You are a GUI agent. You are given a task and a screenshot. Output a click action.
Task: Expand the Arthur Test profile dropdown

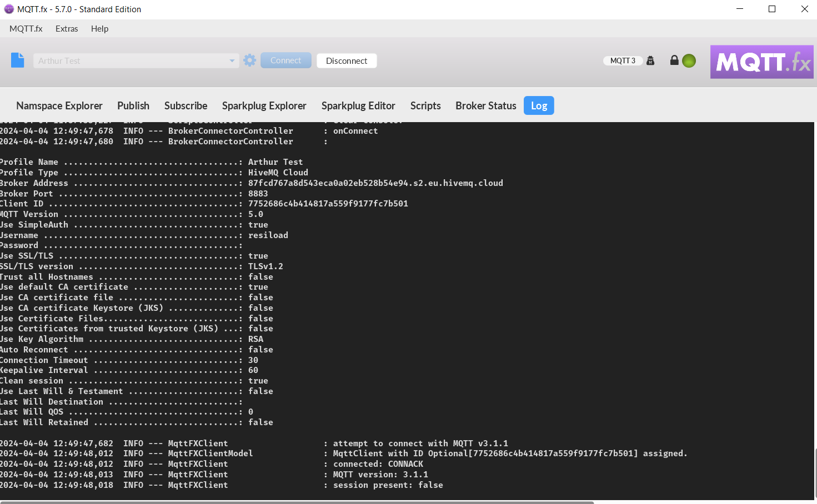[232, 61]
